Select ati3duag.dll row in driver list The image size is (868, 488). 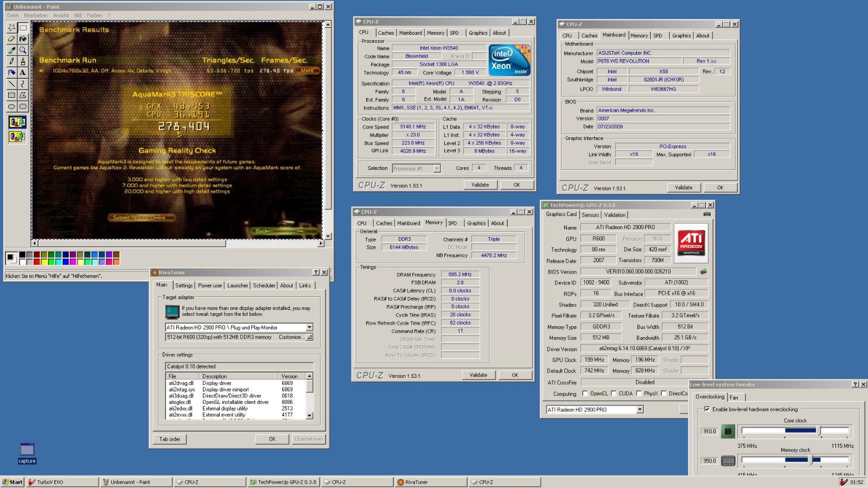point(236,396)
